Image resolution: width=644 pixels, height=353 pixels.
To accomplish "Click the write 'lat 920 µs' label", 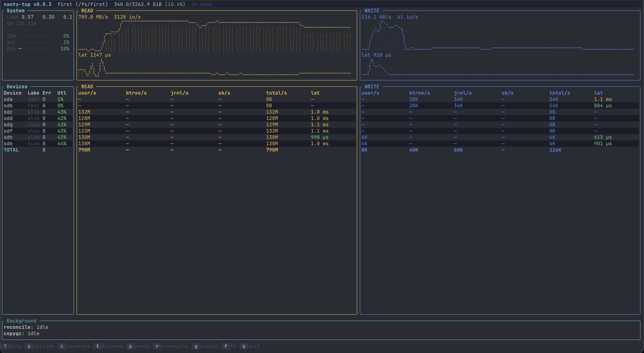I will click(x=376, y=55).
